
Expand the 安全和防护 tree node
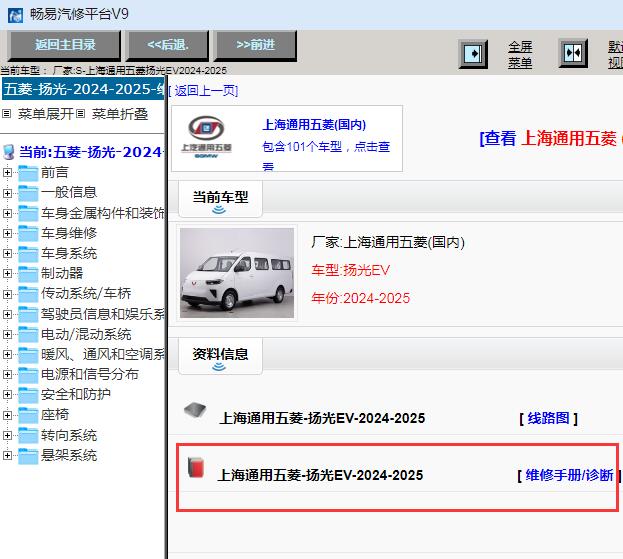[x=7, y=395]
